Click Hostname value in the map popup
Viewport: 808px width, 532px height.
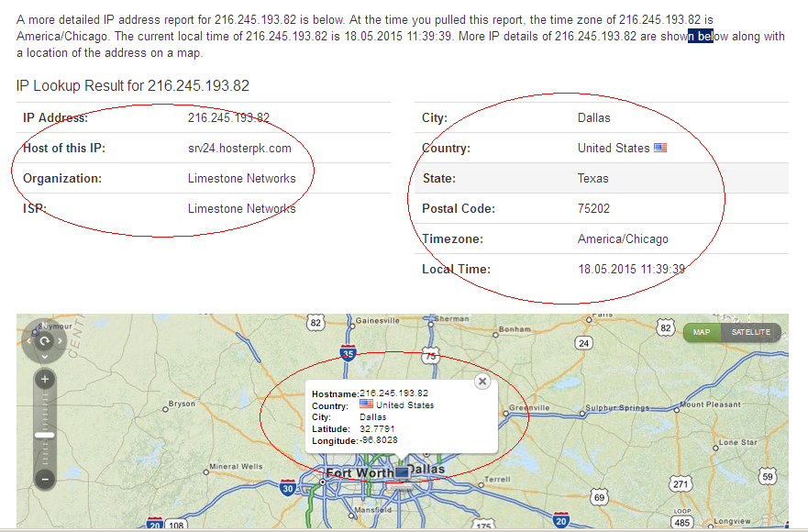click(393, 393)
